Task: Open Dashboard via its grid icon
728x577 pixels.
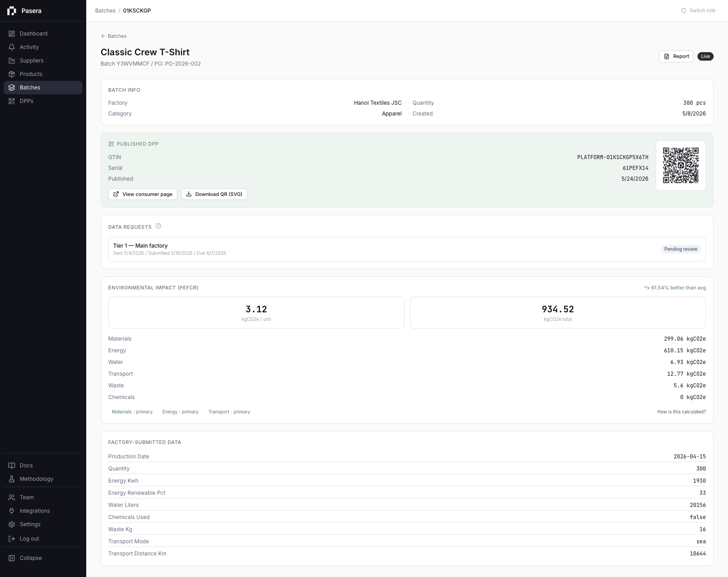Action: pos(12,34)
